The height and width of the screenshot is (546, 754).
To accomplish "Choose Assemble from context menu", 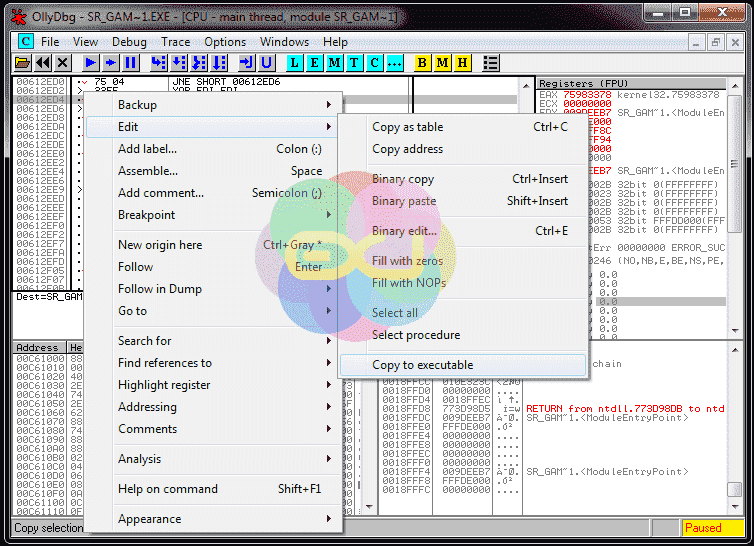I will [x=214, y=171].
